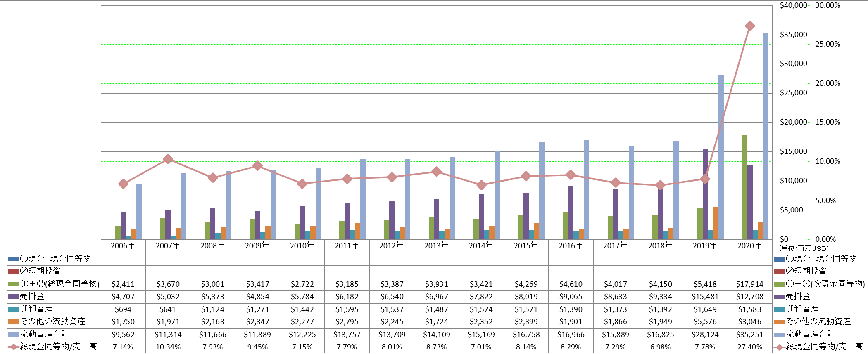Click the cell value $9,065

tap(571, 297)
